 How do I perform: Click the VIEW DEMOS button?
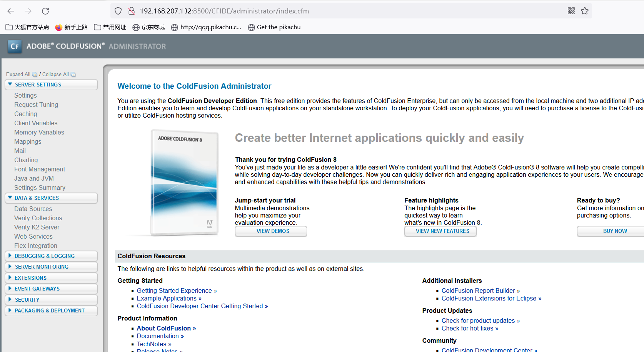pos(271,231)
